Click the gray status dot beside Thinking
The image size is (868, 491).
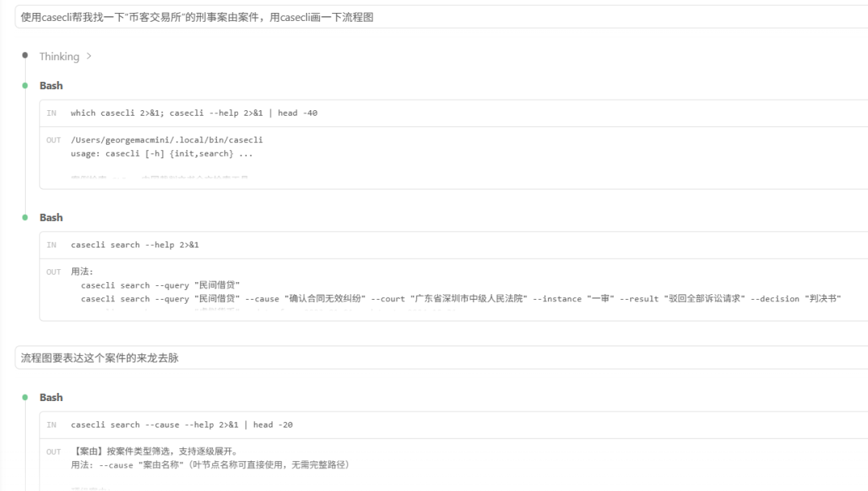coord(25,55)
